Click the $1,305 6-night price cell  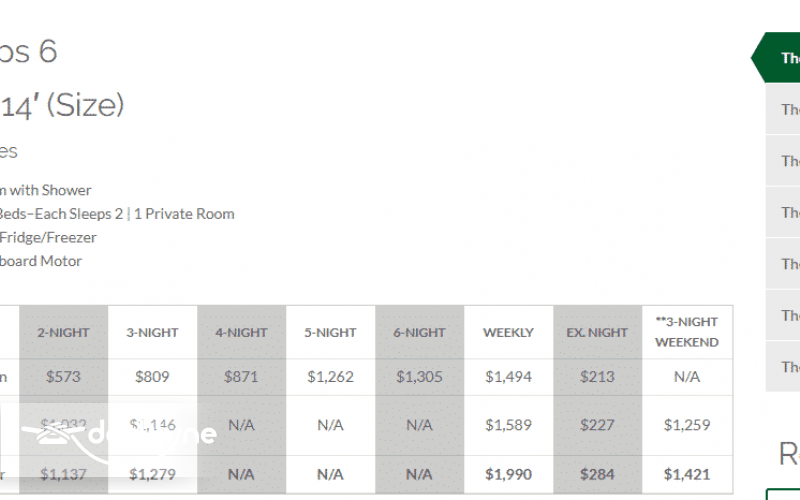[x=419, y=377]
